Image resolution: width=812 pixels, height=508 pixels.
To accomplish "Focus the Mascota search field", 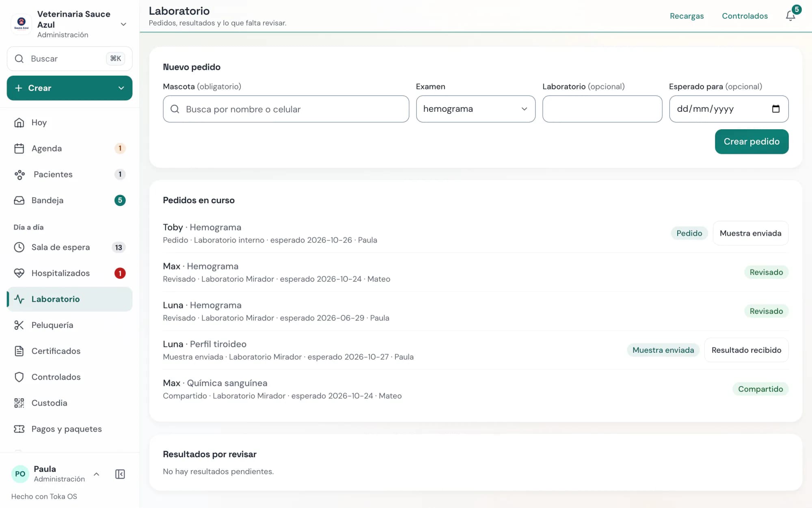I will [286, 109].
